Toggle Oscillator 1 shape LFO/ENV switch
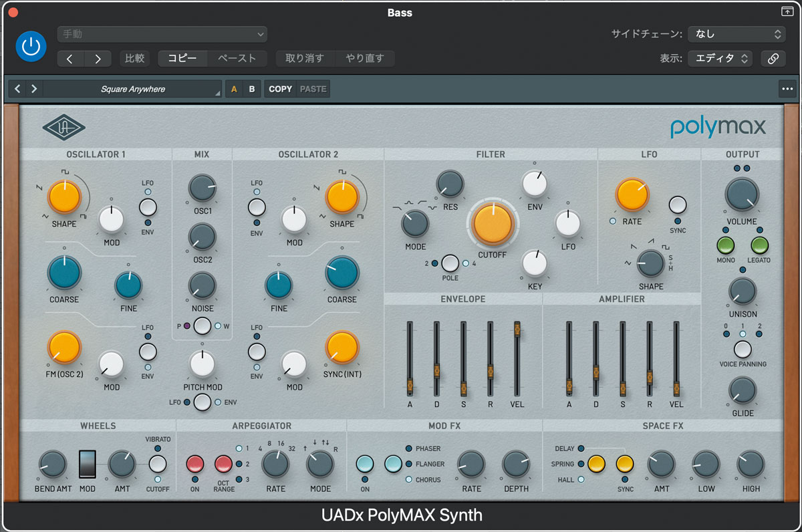This screenshot has width=802, height=532. pos(148,207)
